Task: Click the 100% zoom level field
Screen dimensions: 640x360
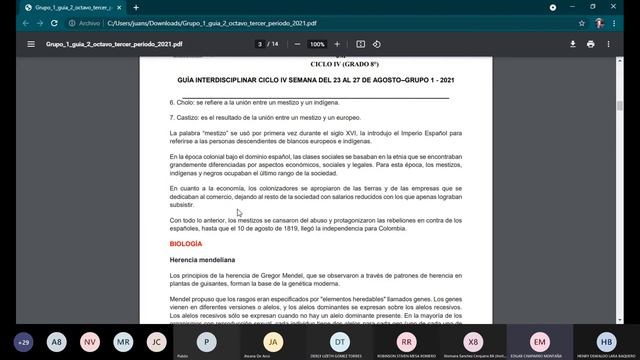Action: point(317,44)
